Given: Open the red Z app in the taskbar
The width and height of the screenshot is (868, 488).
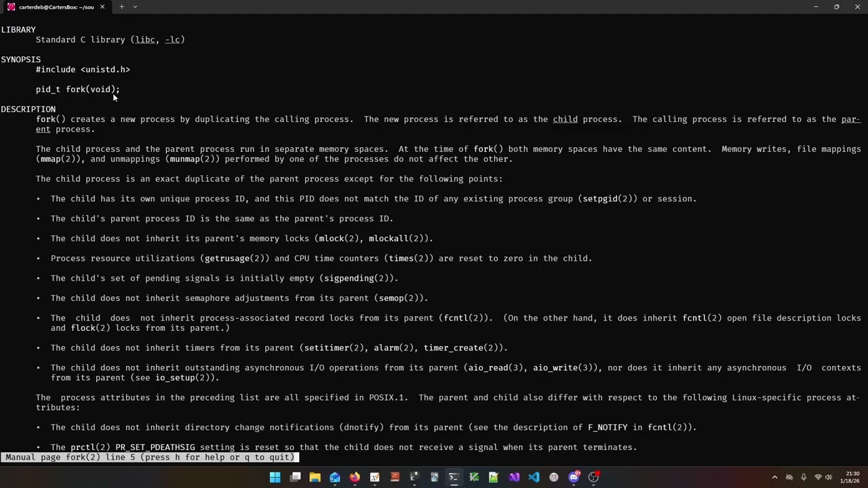Looking at the screenshot, I should click(395, 477).
